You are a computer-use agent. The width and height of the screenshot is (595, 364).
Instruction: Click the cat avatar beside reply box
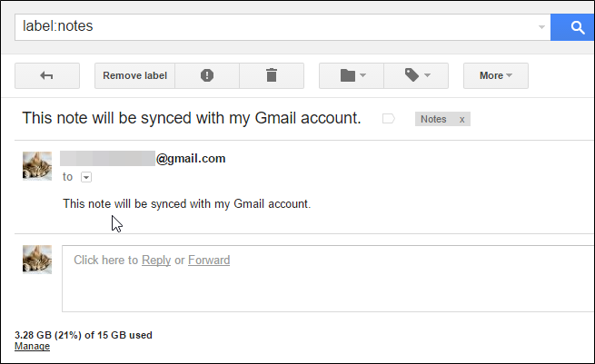tap(36, 260)
